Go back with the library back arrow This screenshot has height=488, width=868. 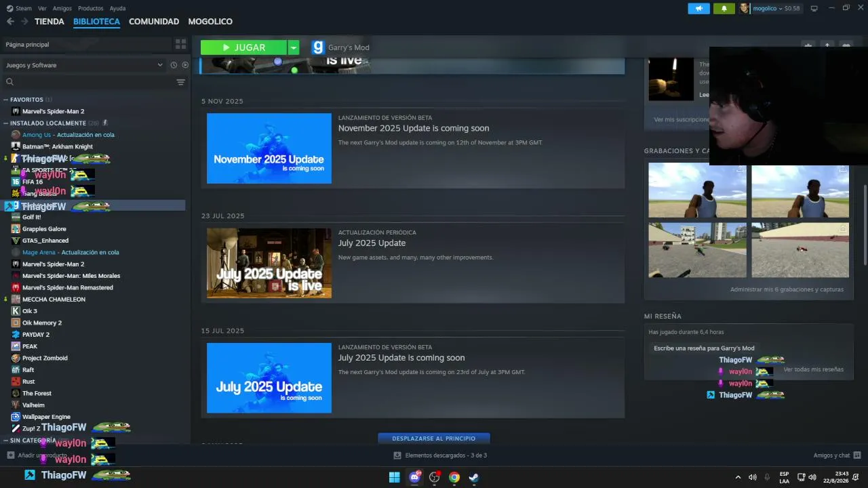click(x=10, y=22)
